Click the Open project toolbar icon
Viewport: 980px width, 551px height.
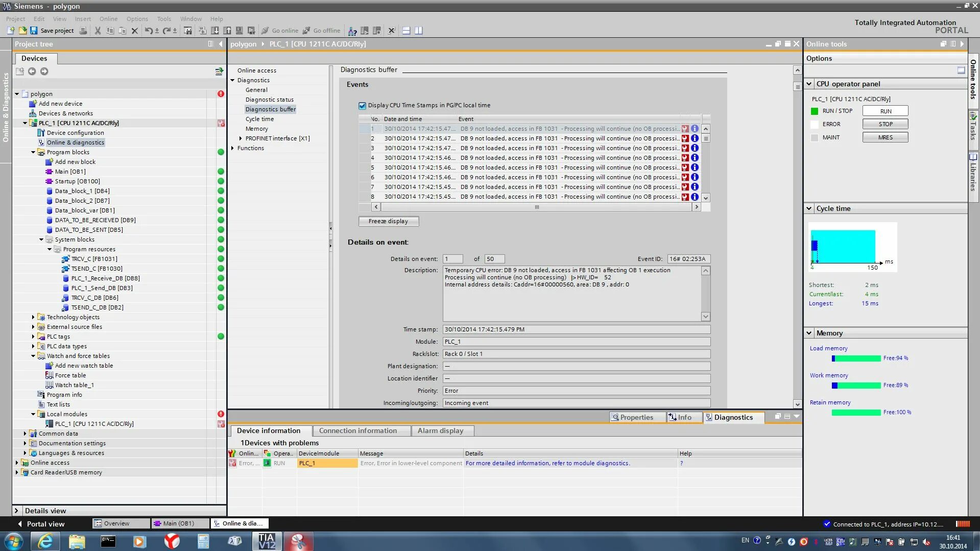coord(22,31)
